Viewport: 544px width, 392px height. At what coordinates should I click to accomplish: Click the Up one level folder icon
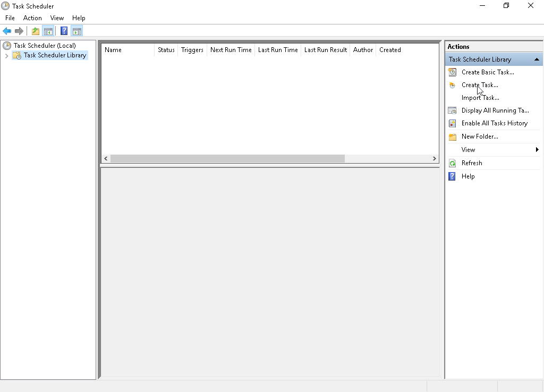[x=36, y=31]
